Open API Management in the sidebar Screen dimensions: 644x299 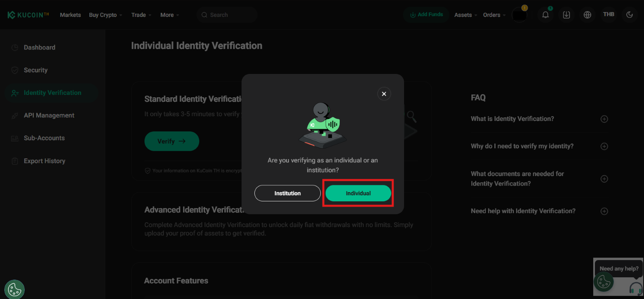point(49,115)
